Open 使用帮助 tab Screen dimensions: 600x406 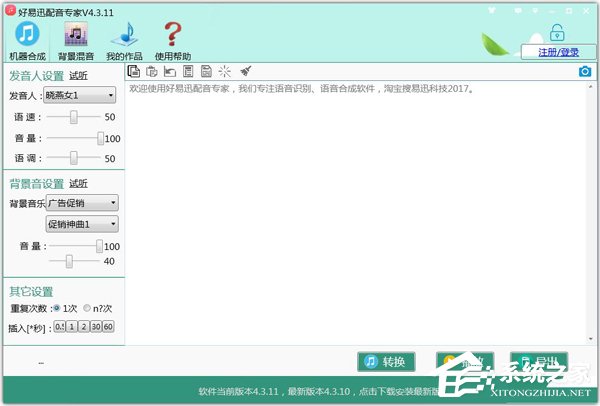pos(173,41)
